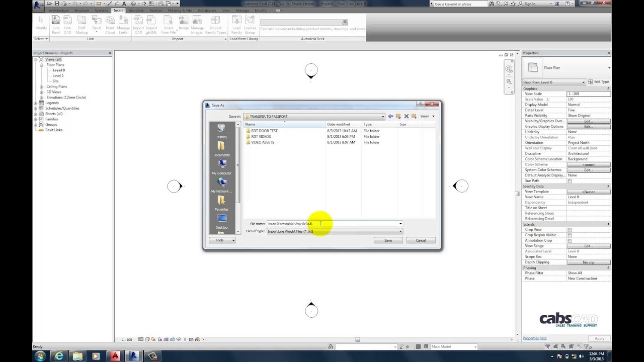Screen dimensions: 644x362
Task: Switch to the Massing & Site tab
Action: 180,11
